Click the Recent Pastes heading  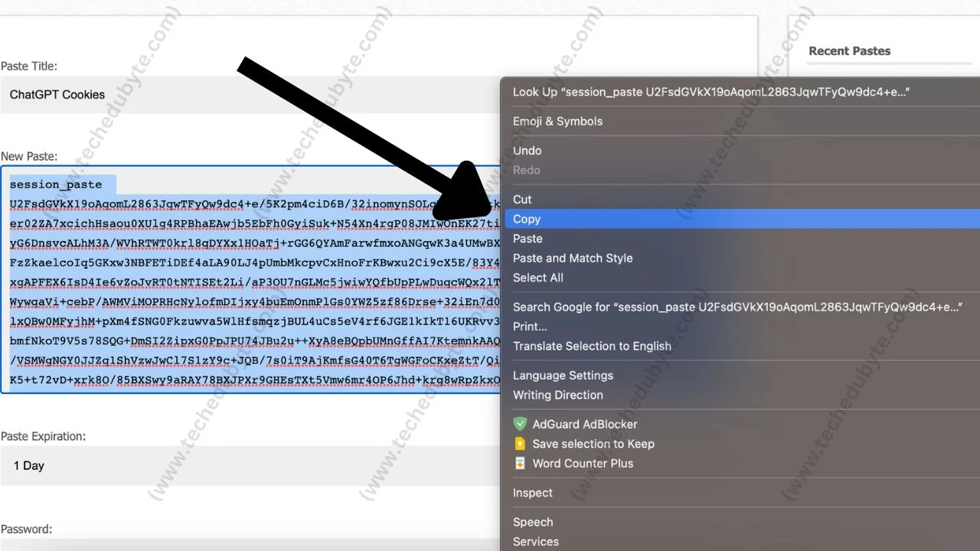click(x=850, y=51)
